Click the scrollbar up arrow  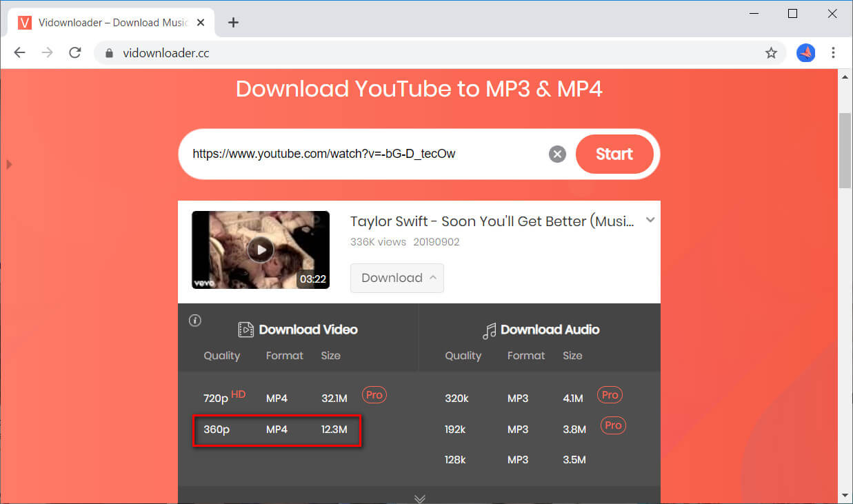(x=845, y=76)
